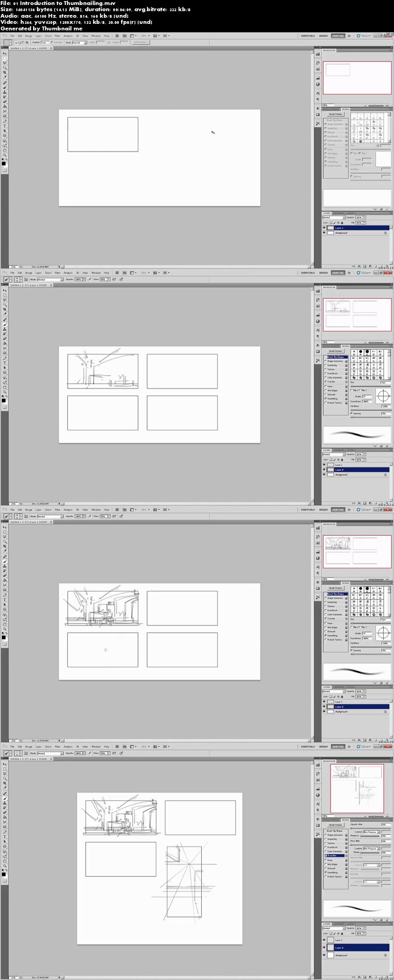Open the Info panel icon in first frame

[318, 84]
